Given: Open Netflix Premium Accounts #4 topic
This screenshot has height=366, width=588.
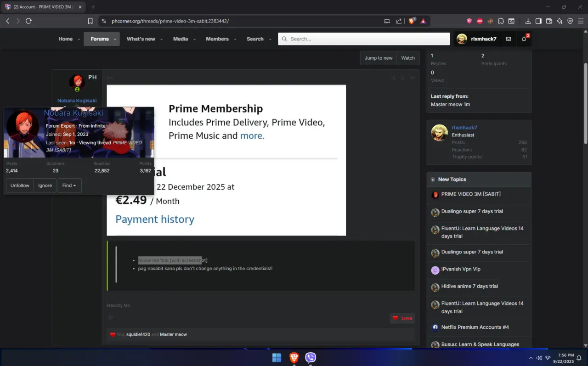Looking at the screenshot, I should click(x=475, y=327).
